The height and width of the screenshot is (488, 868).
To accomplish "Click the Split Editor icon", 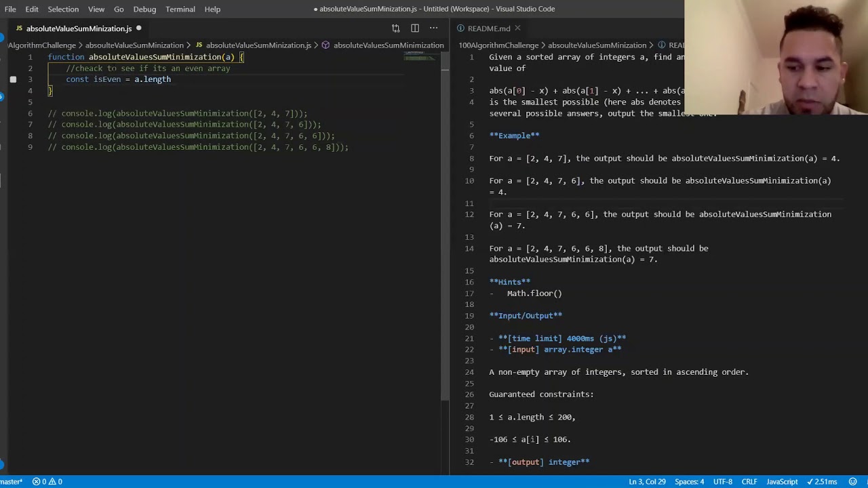I will click(414, 28).
